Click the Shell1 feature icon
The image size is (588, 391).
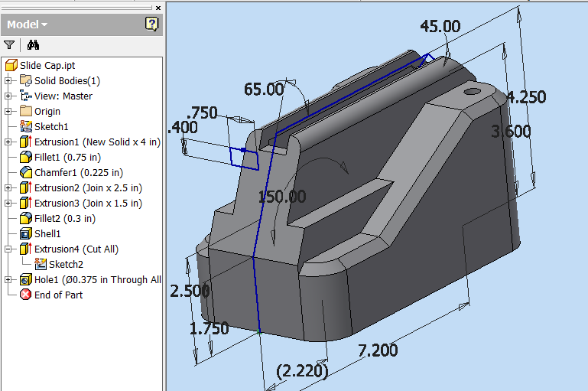coord(26,233)
